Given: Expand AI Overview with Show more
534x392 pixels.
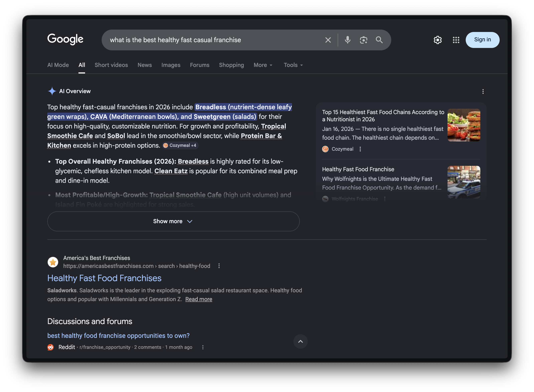Looking at the screenshot, I should click(x=173, y=221).
